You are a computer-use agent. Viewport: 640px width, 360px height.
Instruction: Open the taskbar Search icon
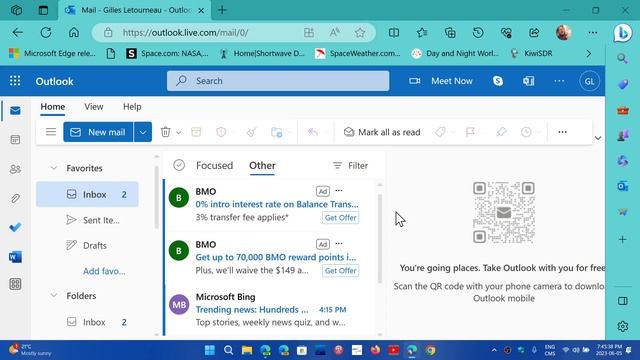click(x=229, y=350)
